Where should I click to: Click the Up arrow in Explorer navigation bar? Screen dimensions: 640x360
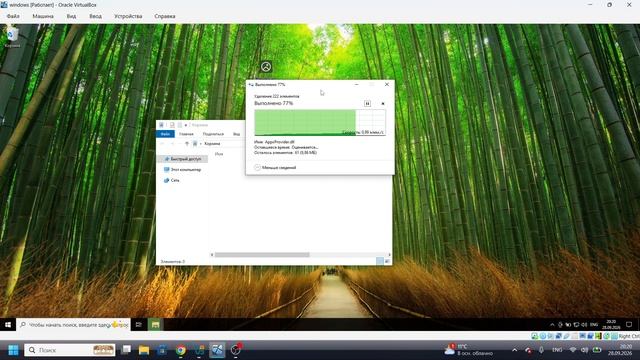187,144
